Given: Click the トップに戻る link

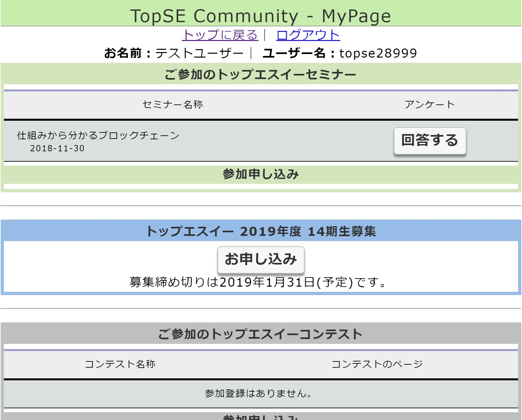Looking at the screenshot, I should click(x=220, y=35).
